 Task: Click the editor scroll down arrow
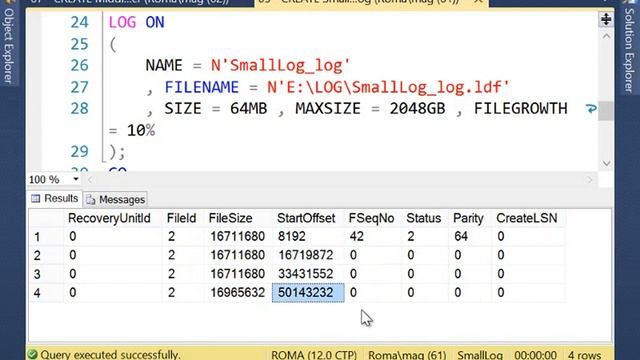pos(606,164)
